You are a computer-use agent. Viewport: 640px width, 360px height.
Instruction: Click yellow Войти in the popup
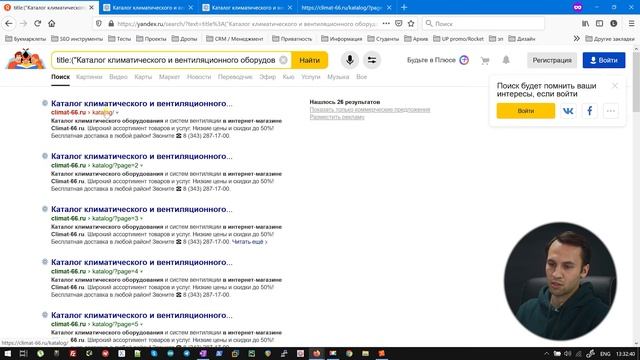pyautogui.click(x=526, y=111)
